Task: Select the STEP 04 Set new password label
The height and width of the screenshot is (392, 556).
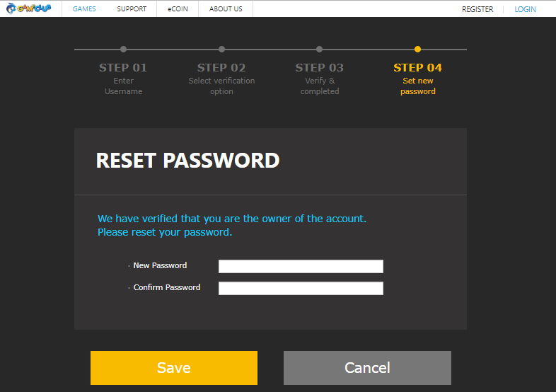Action: (417, 78)
